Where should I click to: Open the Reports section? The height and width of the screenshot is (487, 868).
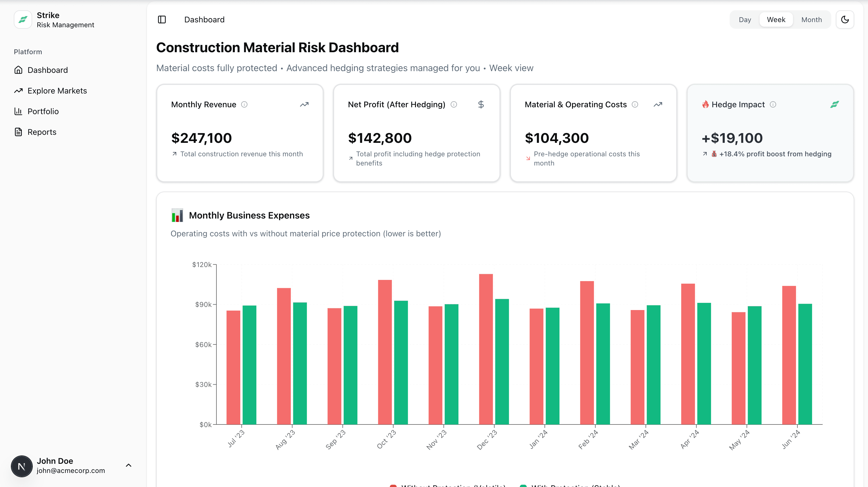point(42,132)
